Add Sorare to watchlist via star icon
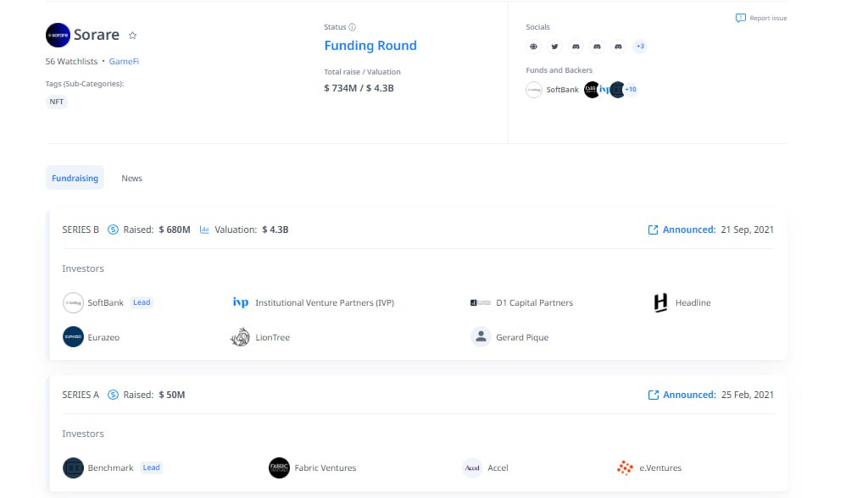Viewport: 868px width, 498px height. coord(132,36)
